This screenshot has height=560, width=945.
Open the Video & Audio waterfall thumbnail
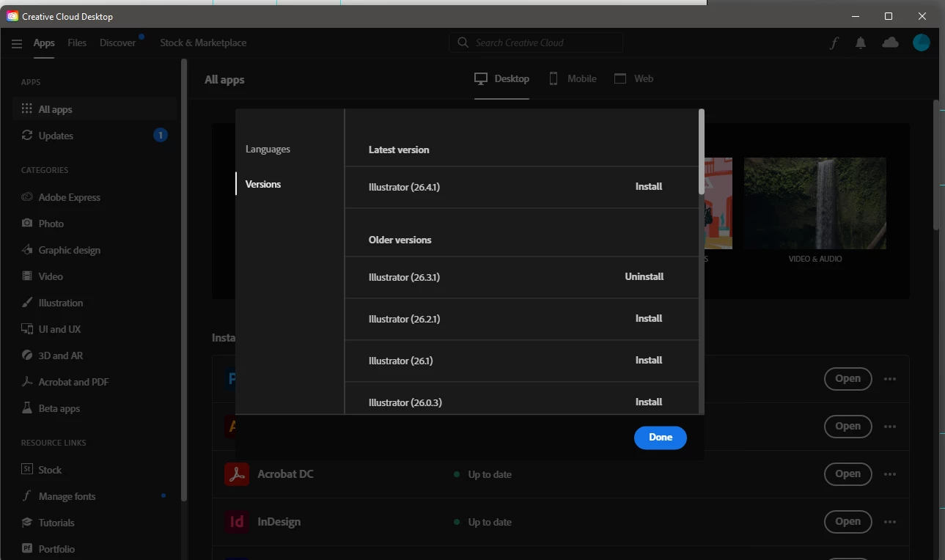tap(815, 203)
